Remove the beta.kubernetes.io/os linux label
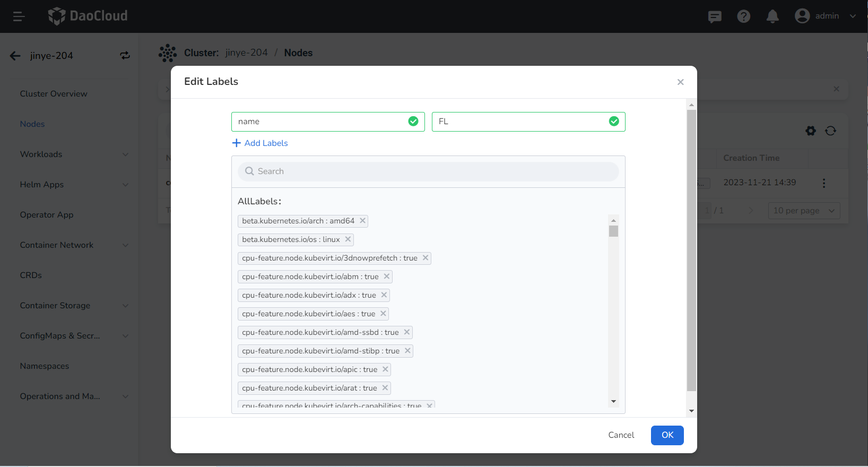 click(x=348, y=239)
